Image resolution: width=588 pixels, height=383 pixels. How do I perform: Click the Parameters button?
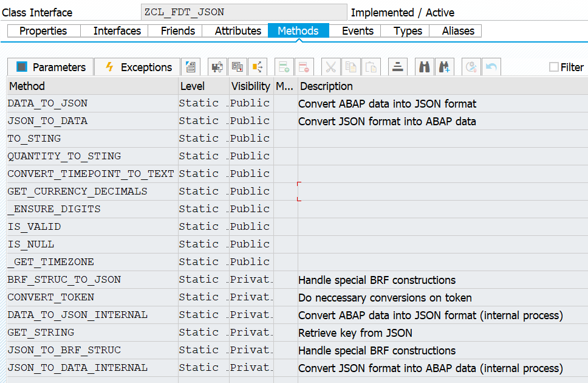click(50, 67)
